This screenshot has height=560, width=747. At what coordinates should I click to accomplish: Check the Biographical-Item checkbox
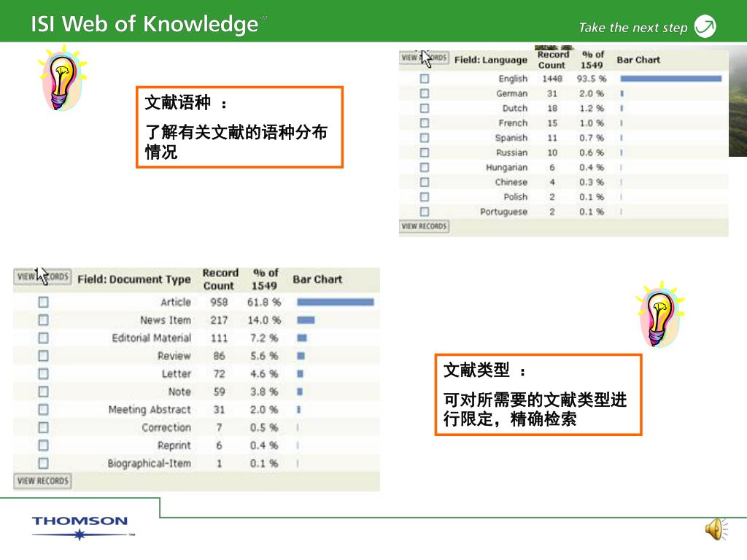43,463
